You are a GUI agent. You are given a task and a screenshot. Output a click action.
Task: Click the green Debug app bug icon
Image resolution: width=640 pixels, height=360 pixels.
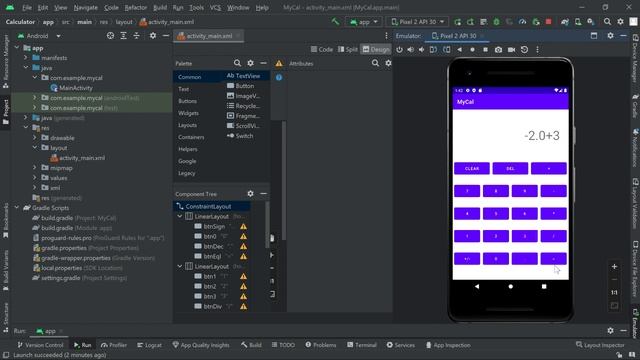click(496, 22)
